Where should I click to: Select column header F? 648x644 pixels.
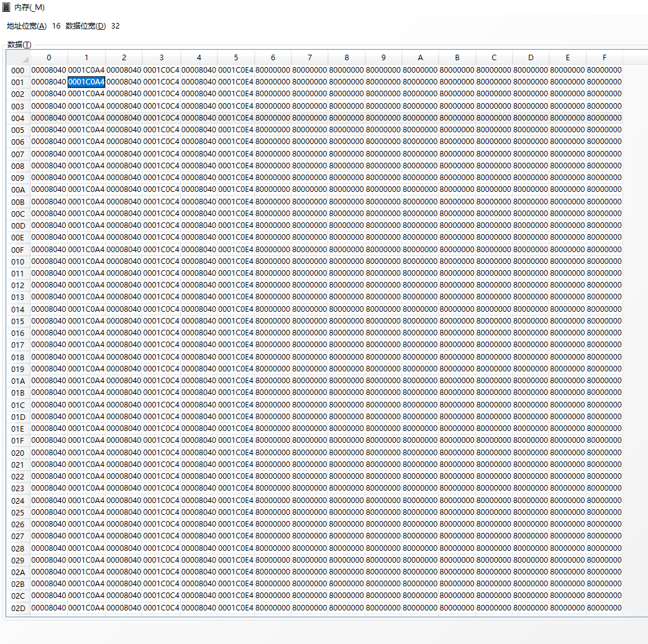(x=604, y=57)
